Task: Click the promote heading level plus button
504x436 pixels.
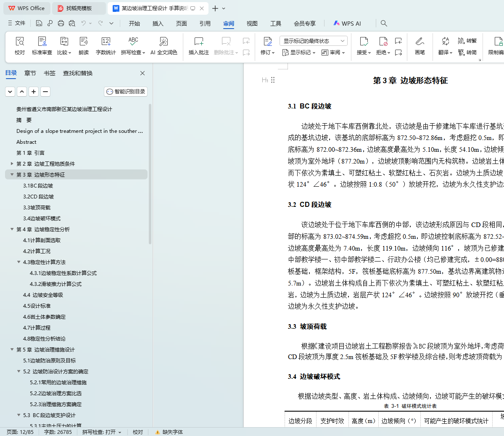Action: pos(34,92)
